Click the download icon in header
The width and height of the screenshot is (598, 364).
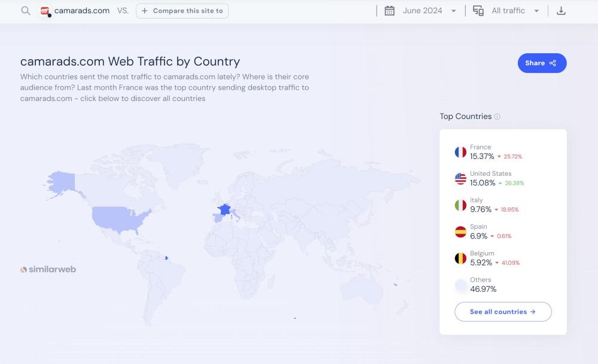click(x=561, y=11)
